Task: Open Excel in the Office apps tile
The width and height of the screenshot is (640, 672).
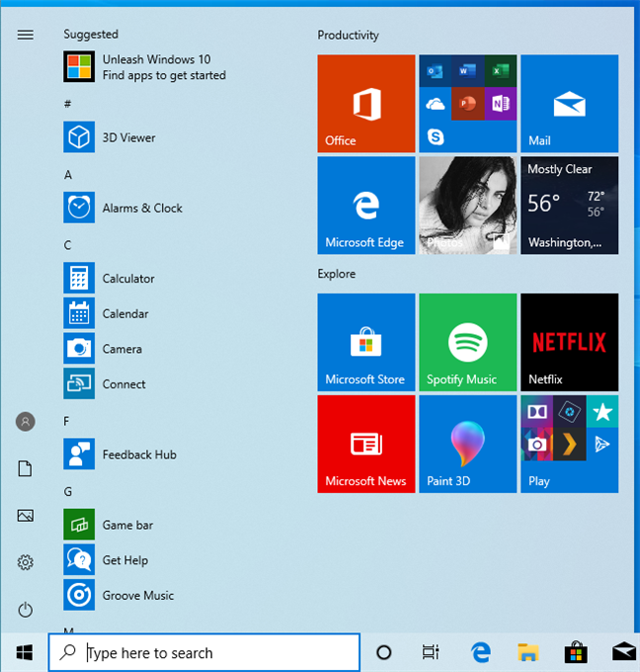Action: click(x=501, y=71)
